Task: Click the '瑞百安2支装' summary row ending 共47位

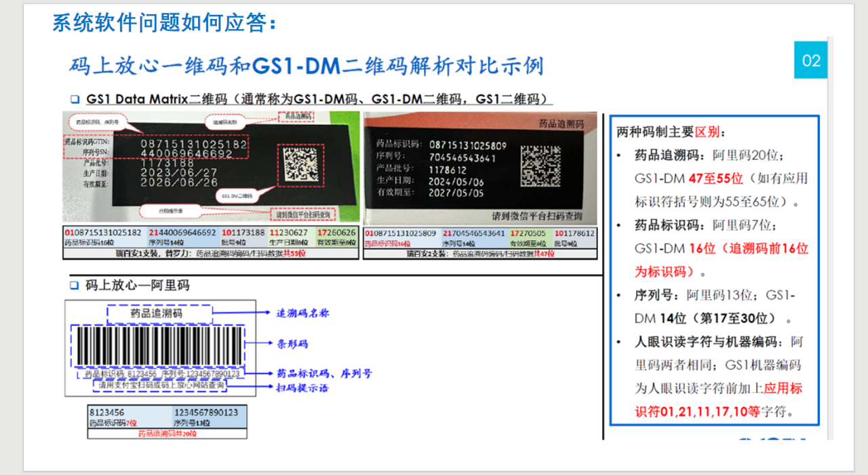Action: tap(480, 254)
